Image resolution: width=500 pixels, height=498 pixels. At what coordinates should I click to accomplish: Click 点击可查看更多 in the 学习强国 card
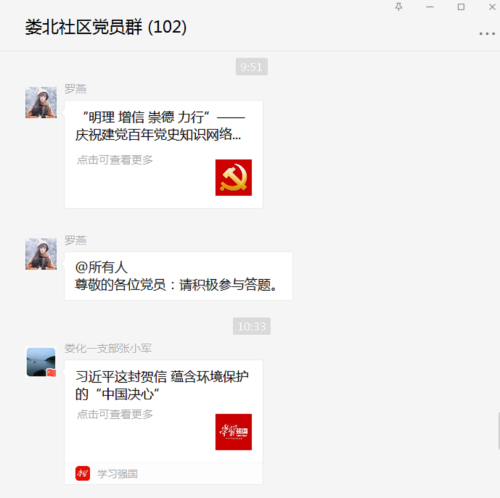click(115, 414)
